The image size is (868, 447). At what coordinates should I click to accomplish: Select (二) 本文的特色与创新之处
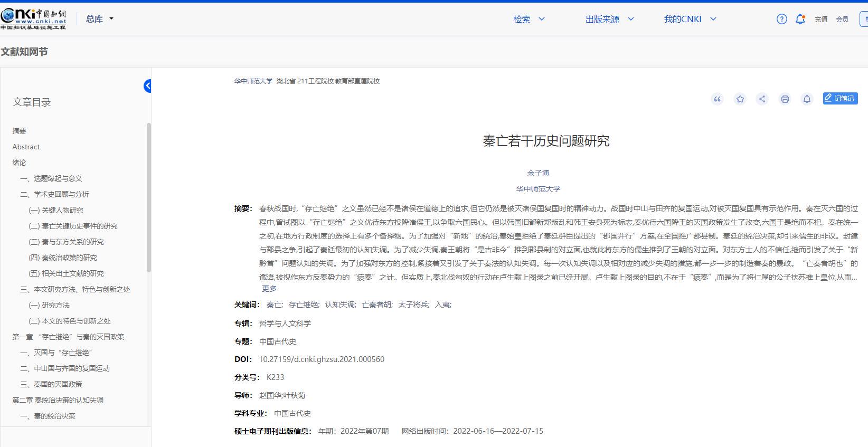(70, 321)
